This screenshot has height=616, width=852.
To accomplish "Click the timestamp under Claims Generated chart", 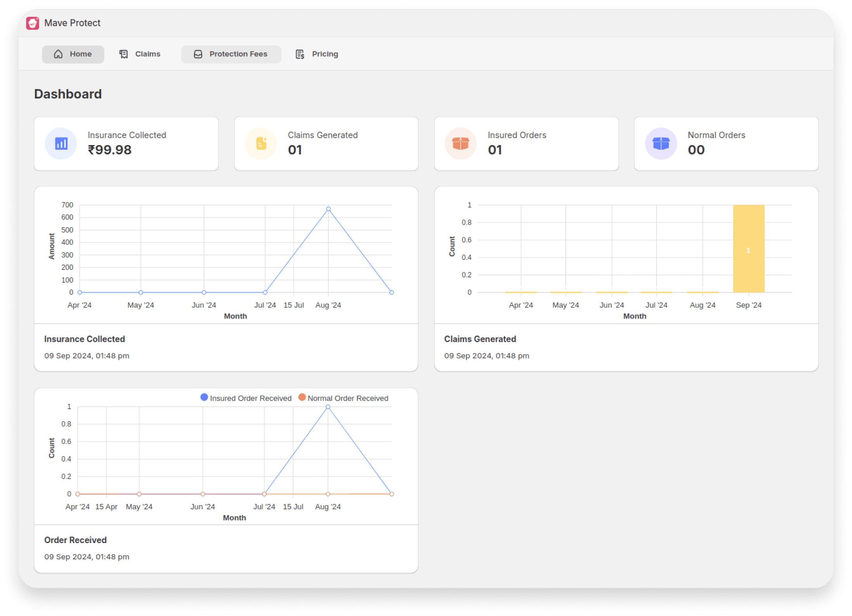I will coord(487,356).
